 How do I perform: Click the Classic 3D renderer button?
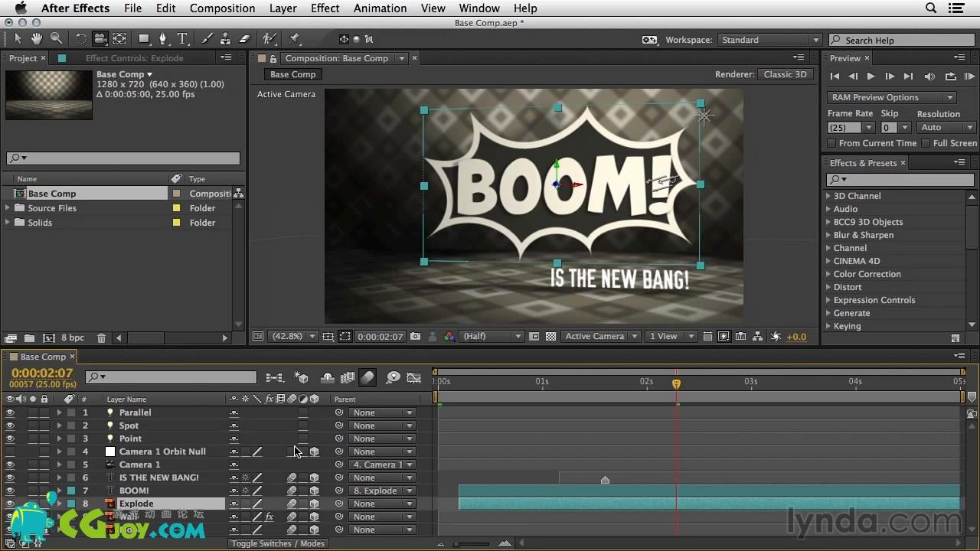(x=785, y=74)
